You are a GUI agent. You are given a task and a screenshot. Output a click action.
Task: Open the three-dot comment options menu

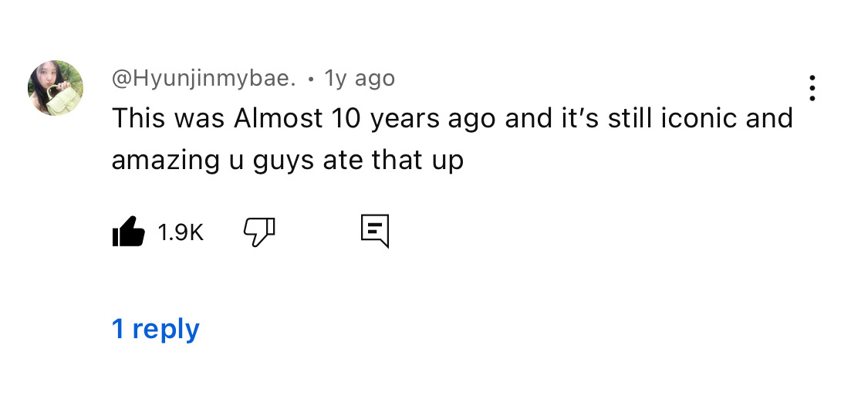(812, 89)
